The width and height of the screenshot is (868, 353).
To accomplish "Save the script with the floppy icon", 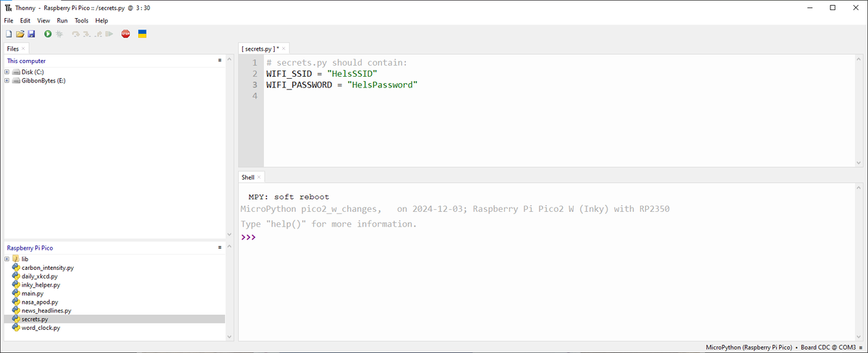I will tap(31, 34).
